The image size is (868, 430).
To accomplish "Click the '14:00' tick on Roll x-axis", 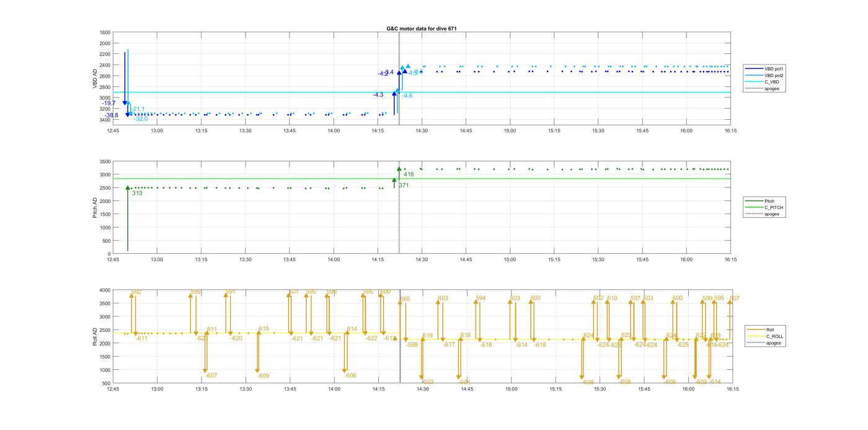I will (x=334, y=389).
